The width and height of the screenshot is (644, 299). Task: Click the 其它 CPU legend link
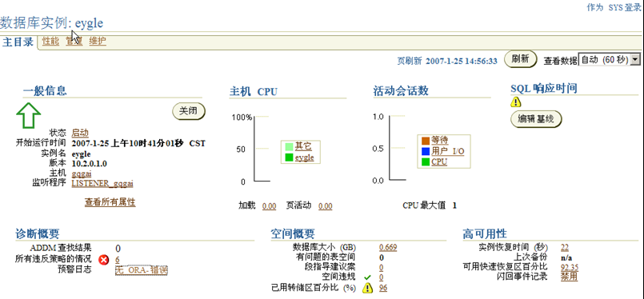pyautogui.click(x=303, y=146)
